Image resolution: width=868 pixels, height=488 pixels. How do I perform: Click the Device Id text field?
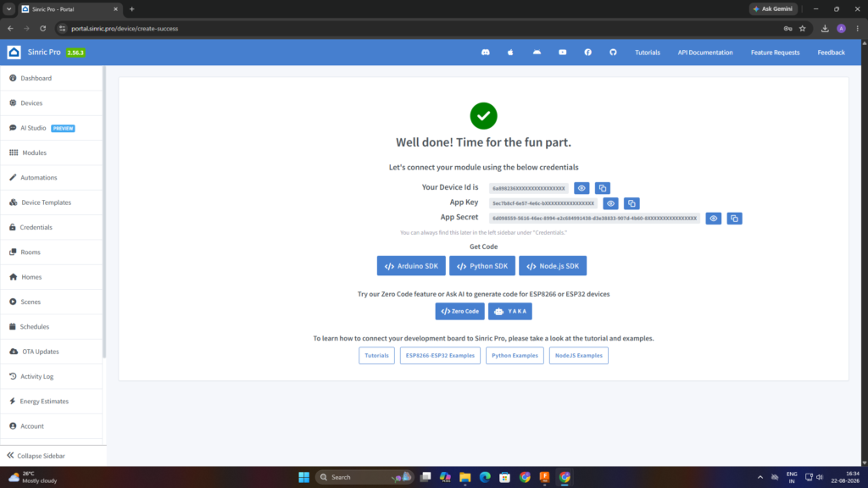[x=529, y=188]
